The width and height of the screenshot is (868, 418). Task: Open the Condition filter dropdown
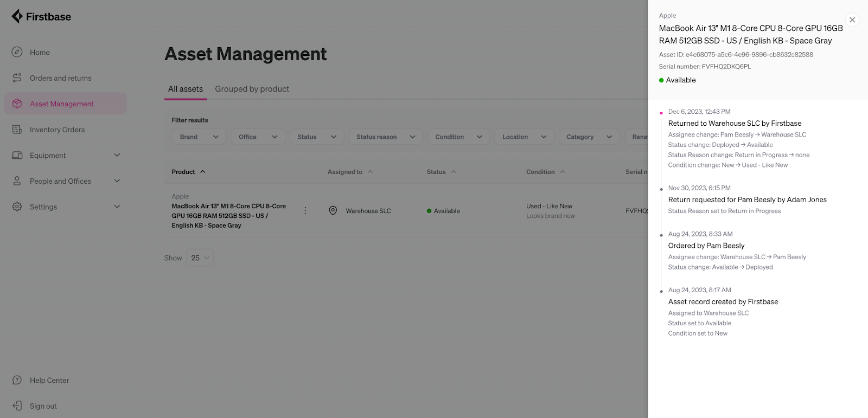[x=459, y=137]
